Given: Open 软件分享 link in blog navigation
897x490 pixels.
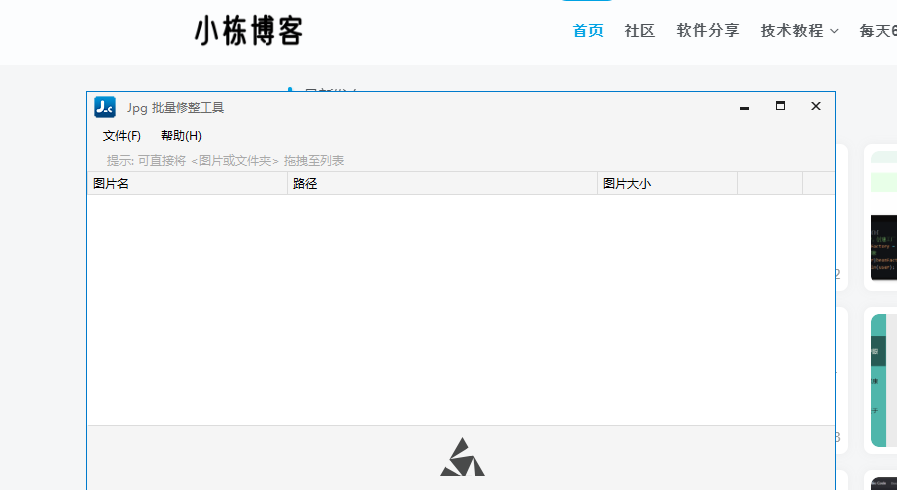Looking at the screenshot, I should point(708,30).
